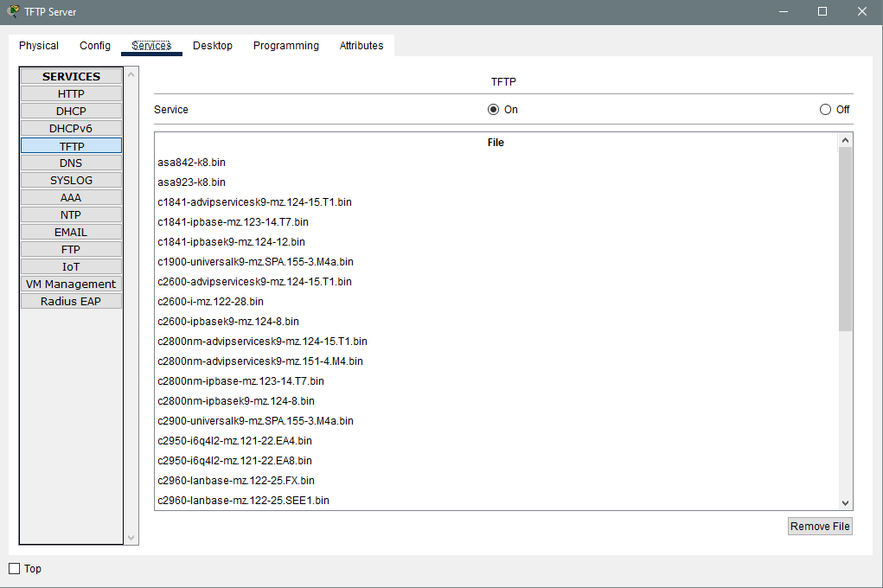Turn the TFTP service On
The width and height of the screenshot is (883, 588).
tap(493, 109)
